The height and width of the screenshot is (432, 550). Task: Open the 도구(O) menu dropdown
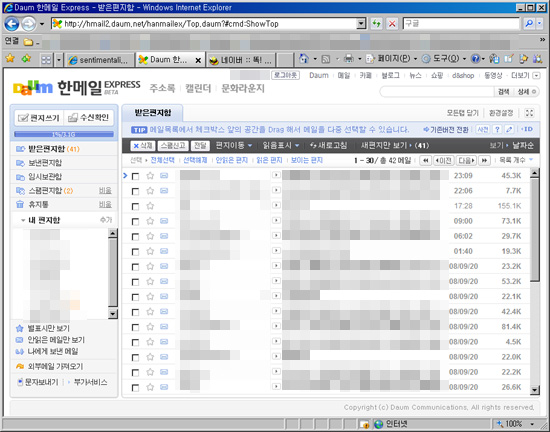click(444, 59)
